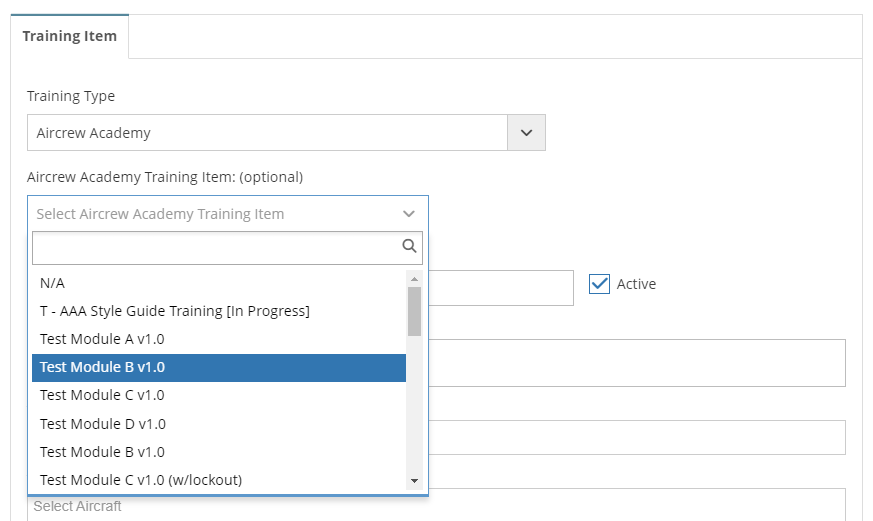Choose Test Module D v1.0
This screenshot has width=873, height=521.
click(219, 424)
